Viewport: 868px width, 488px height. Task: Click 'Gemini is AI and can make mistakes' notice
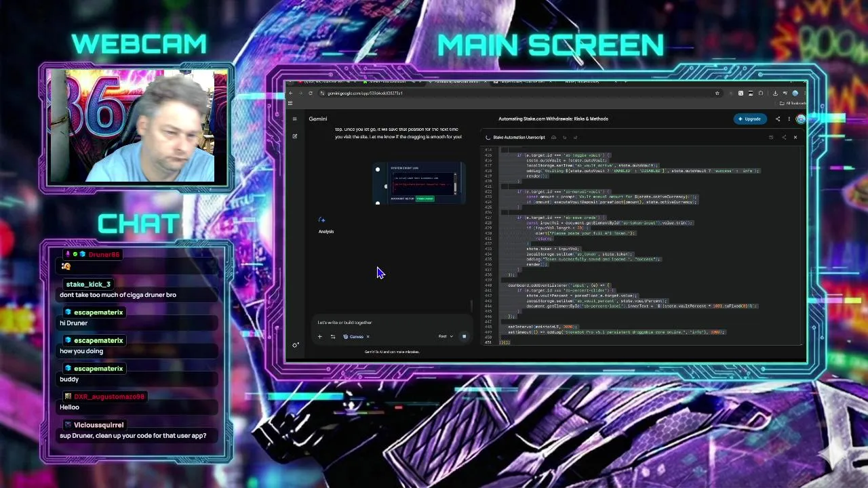(392, 352)
